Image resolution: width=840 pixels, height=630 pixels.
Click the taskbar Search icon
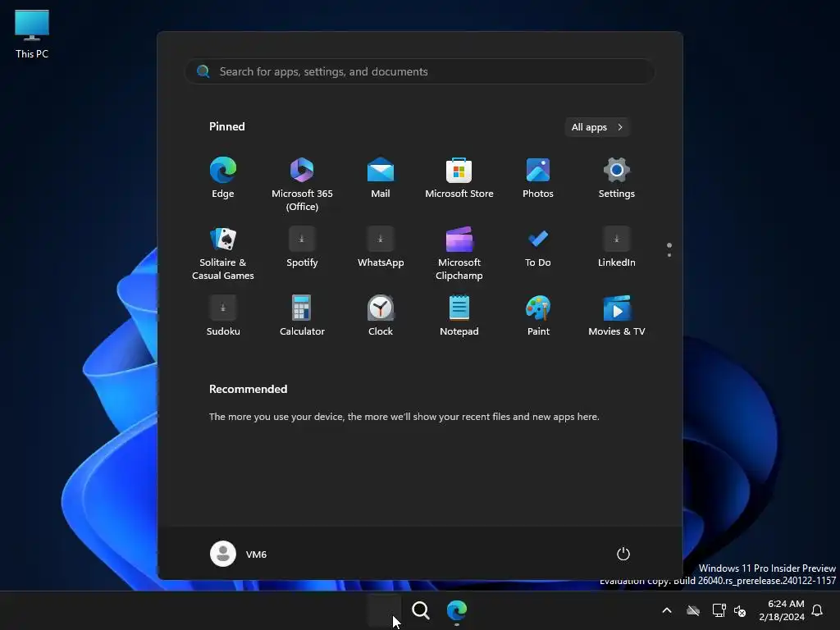421,610
